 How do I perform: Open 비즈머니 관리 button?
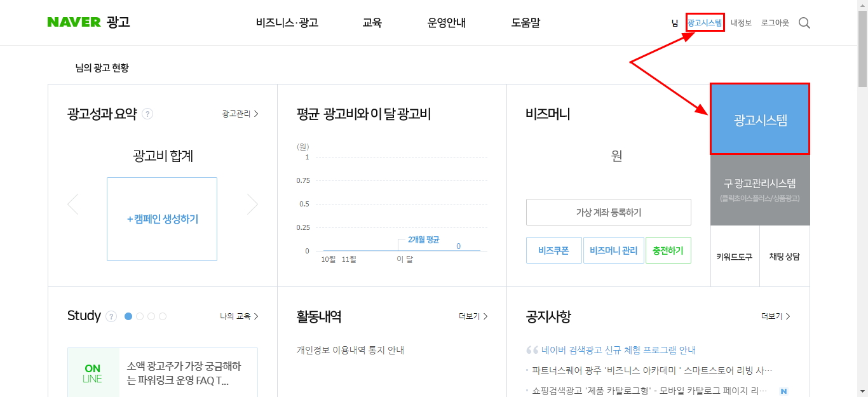pyautogui.click(x=613, y=250)
